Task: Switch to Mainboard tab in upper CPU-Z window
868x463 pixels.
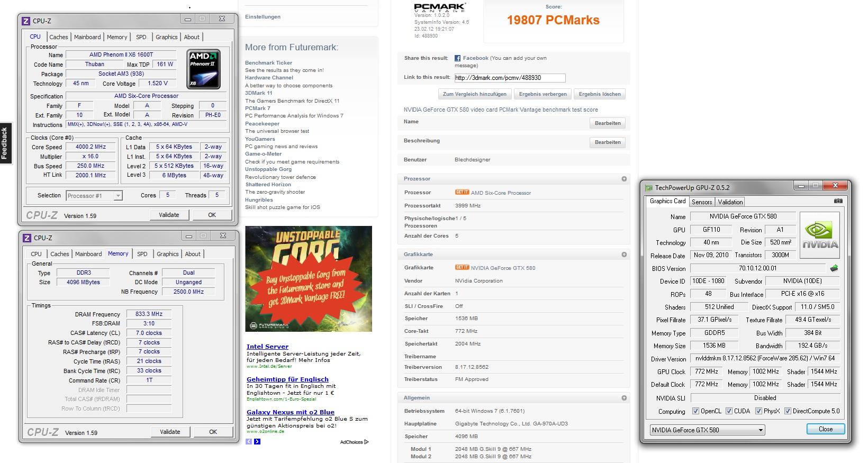Action: [87, 37]
